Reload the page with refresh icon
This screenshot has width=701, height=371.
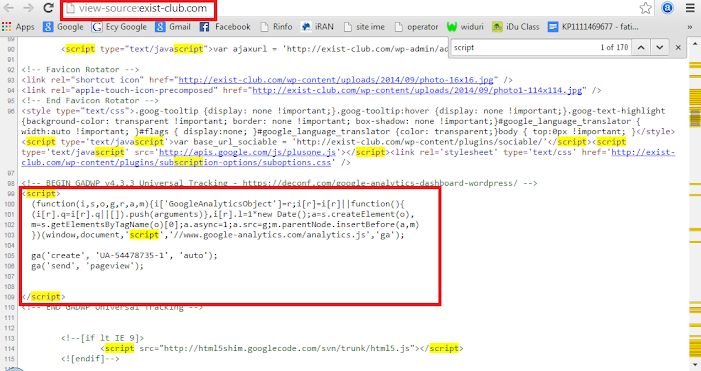[x=48, y=8]
